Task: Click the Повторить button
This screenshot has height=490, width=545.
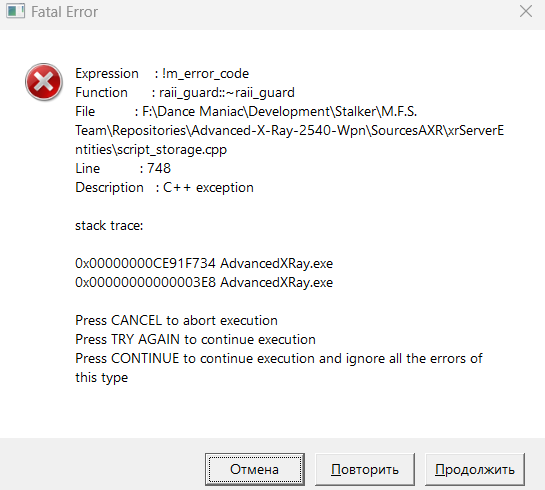Action: [x=365, y=469]
